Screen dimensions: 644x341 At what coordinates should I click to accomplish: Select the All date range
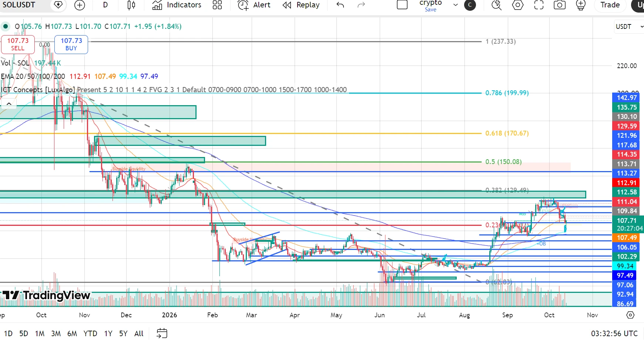click(x=139, y=334)
